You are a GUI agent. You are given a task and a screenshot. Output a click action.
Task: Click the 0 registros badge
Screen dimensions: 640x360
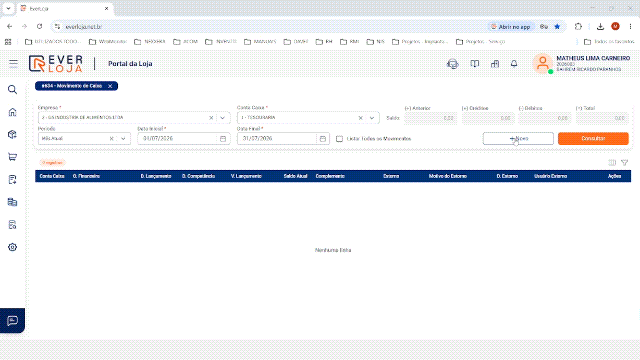click(52, 162)
